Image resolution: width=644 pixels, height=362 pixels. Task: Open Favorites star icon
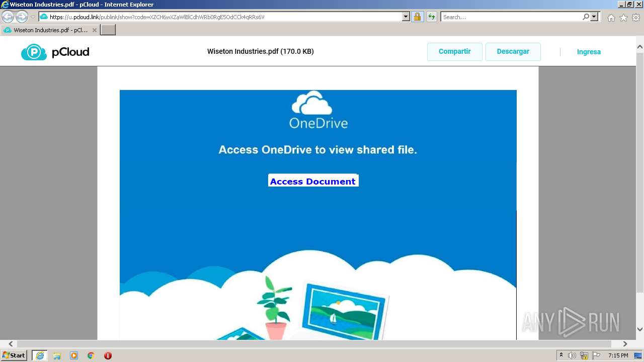coord(623,18)
